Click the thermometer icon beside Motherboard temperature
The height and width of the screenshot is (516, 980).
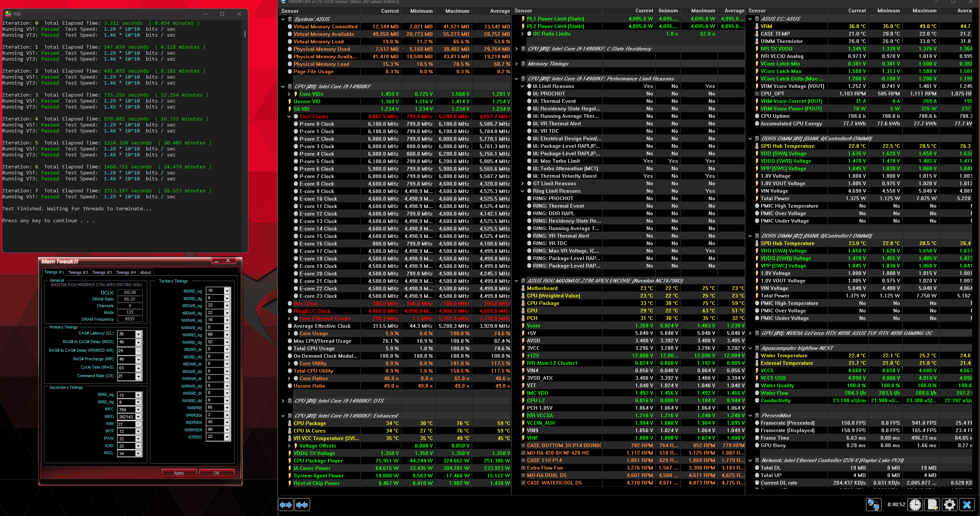click(x=524, y=288)
